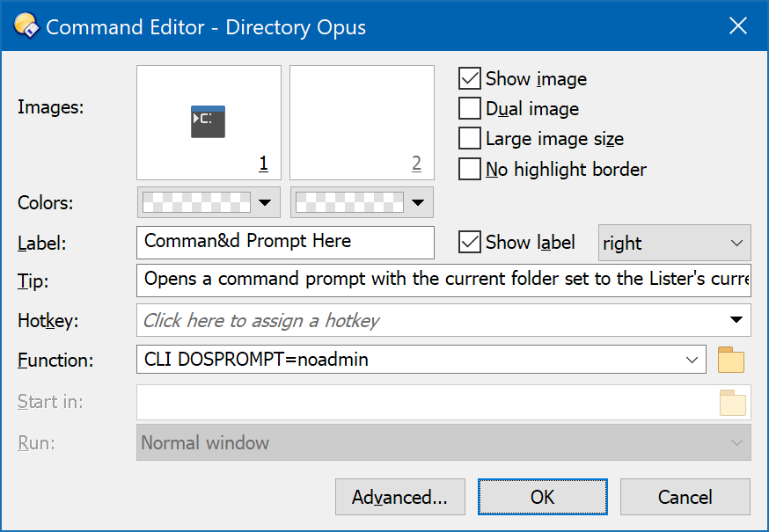Click the Cancel button

685,497
